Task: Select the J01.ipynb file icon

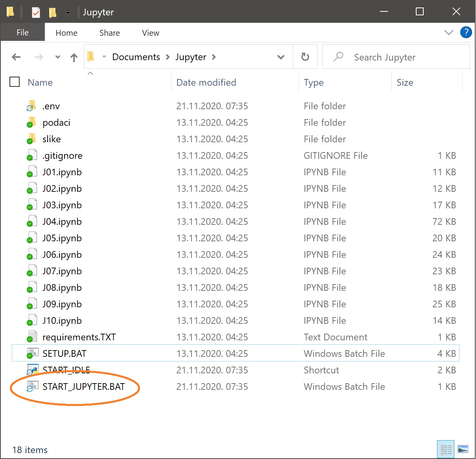Action: pyautogui.click(x=31, y=172)
